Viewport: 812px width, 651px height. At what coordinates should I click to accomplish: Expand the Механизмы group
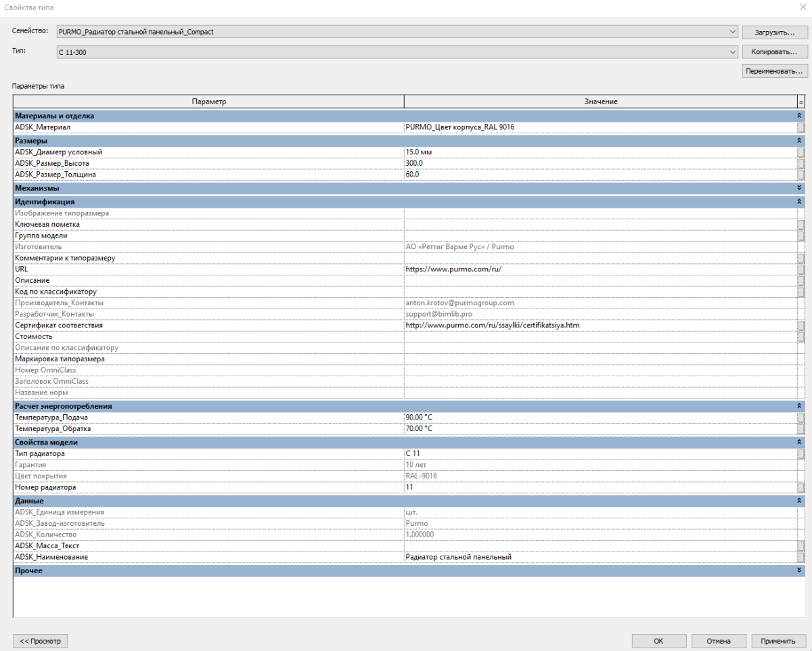tap(799, 187)
